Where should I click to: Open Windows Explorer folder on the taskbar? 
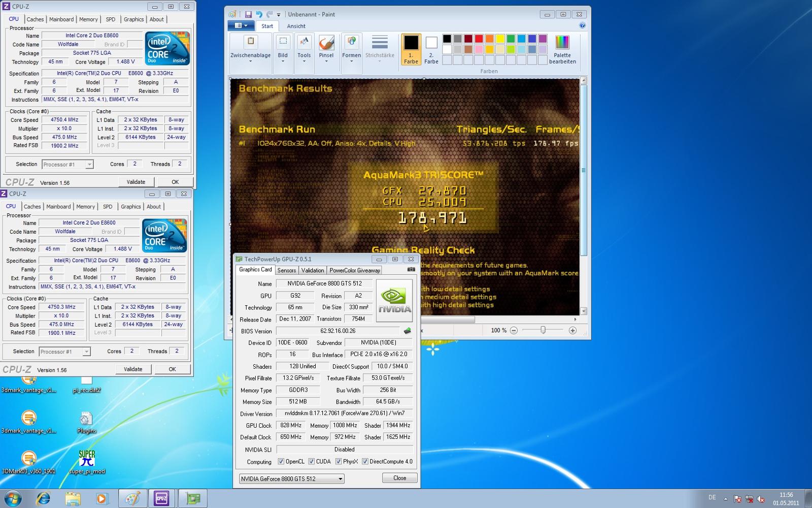73,498
